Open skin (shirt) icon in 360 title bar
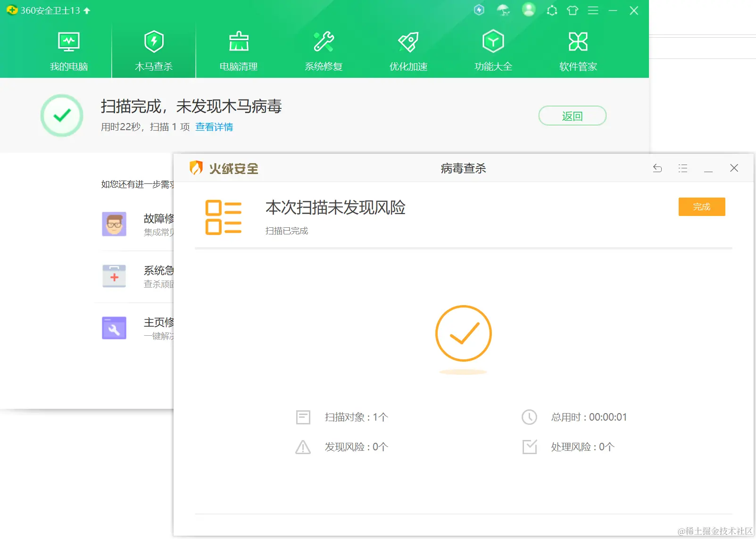The width and height of the screenshot is (756, 539). 573,10
